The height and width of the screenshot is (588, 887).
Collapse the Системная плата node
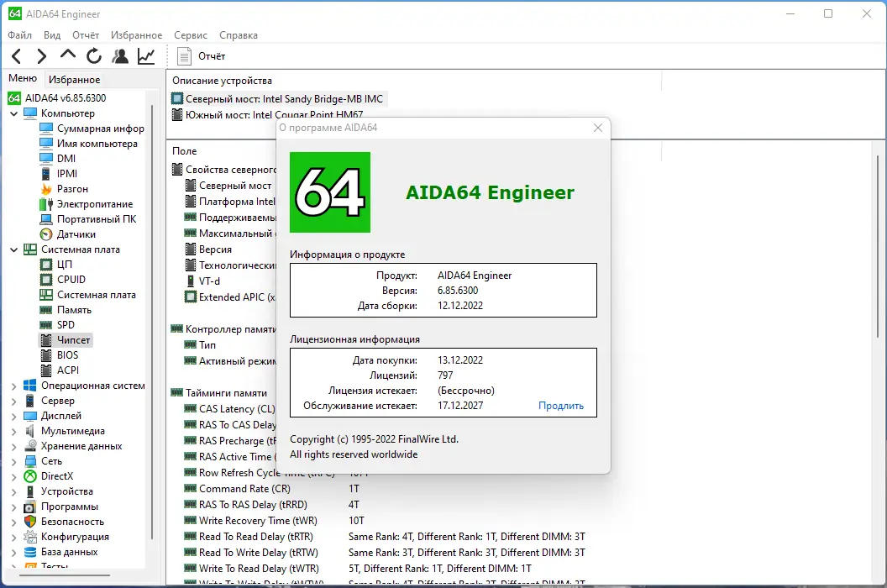13,249
